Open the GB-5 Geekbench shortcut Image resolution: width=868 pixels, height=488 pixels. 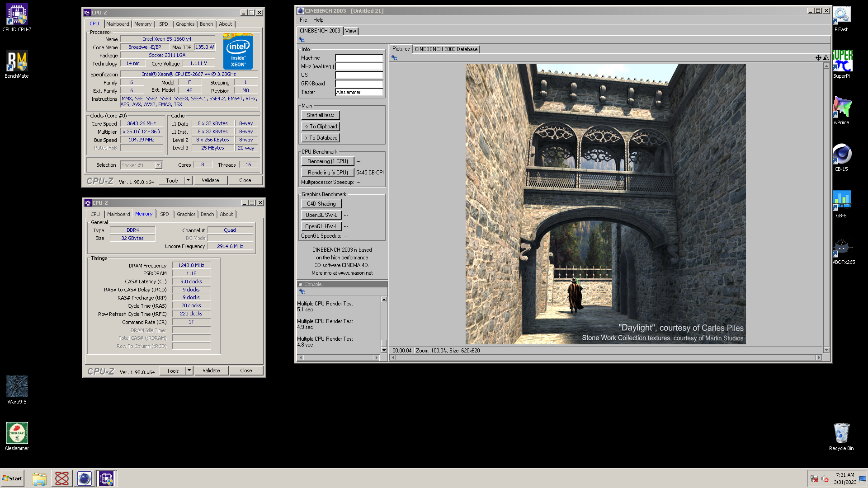[841, 204]
